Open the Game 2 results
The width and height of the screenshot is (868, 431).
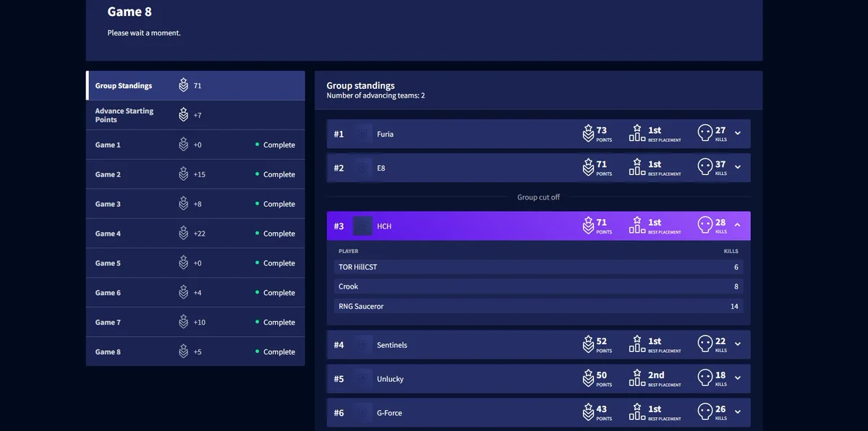tap(195, 174)
